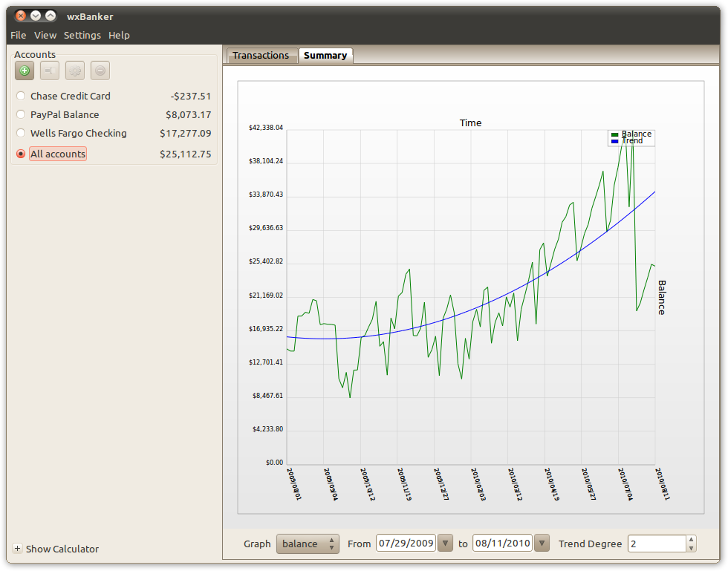Select the Chase Credit Card radio button
The image size is (728, 571).
[x=21, y=96]
